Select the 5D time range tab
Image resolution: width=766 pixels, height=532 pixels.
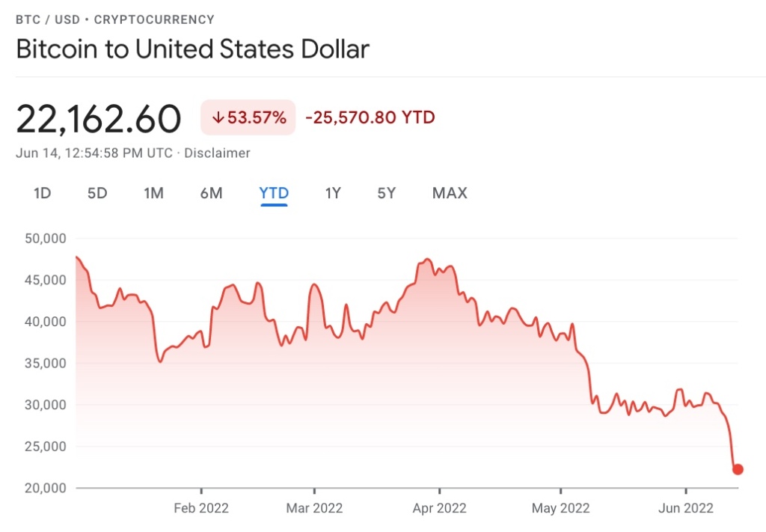click(x=97, y=193)
